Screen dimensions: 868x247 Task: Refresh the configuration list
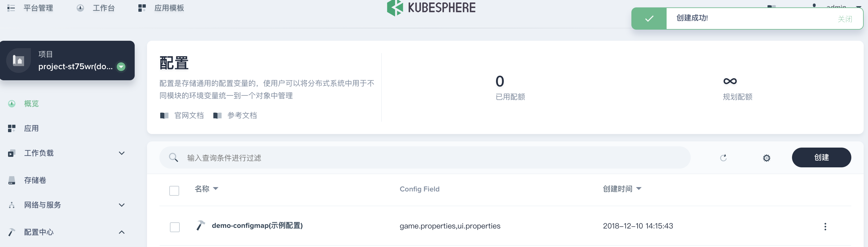click(x=723, y=157)
